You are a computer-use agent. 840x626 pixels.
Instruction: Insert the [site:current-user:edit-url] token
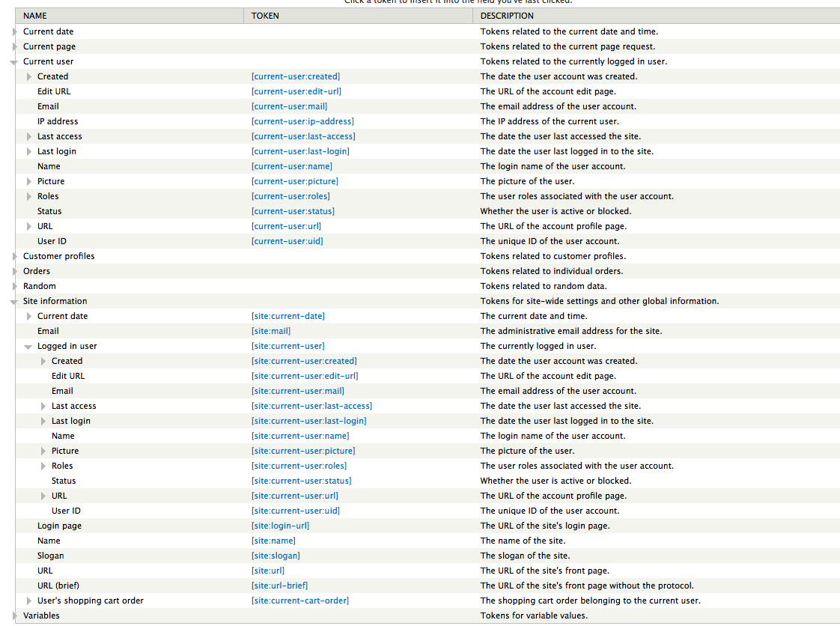[x=305, y=376]
